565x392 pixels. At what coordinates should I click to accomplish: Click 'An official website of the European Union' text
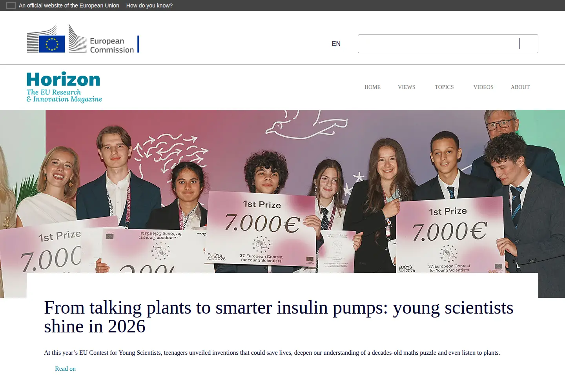(69, 5)
